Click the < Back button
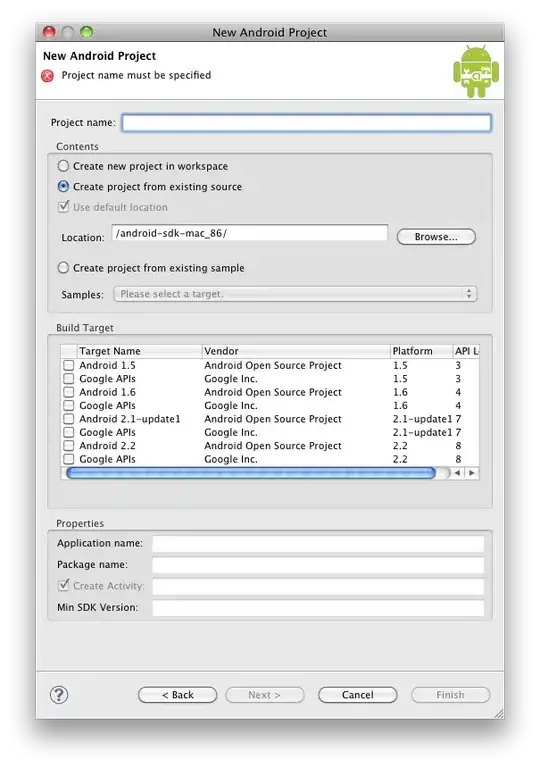The width and height of the screenshot is (540, 768). click(x=177, y=695)
